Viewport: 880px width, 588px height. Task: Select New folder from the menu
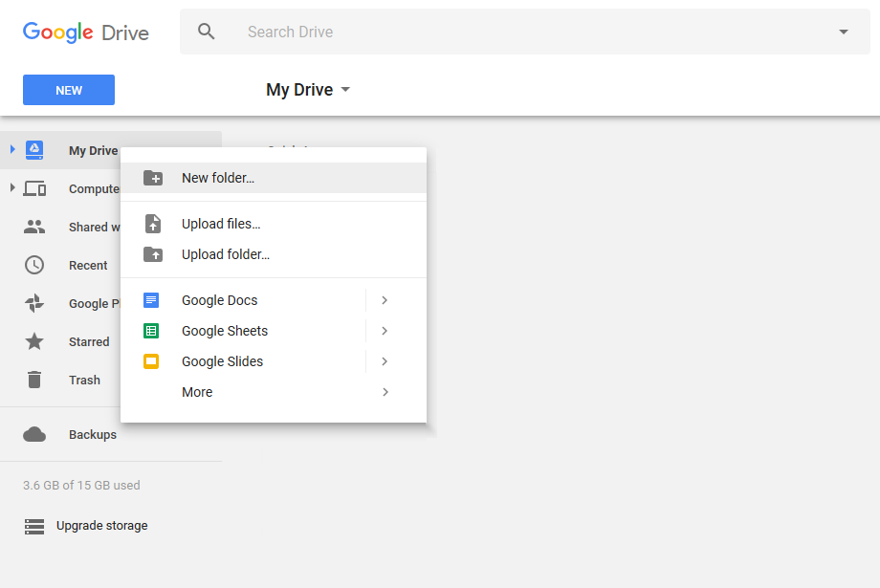218,178
